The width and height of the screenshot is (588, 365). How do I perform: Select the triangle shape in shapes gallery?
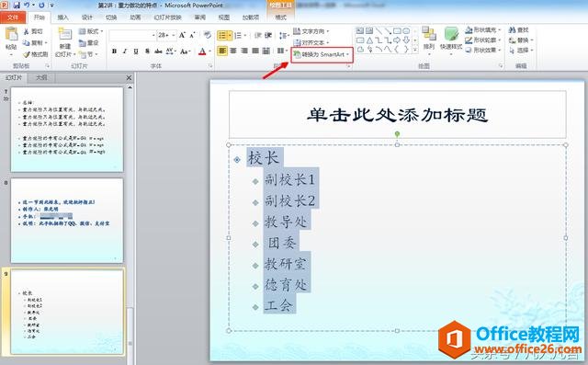369,40
